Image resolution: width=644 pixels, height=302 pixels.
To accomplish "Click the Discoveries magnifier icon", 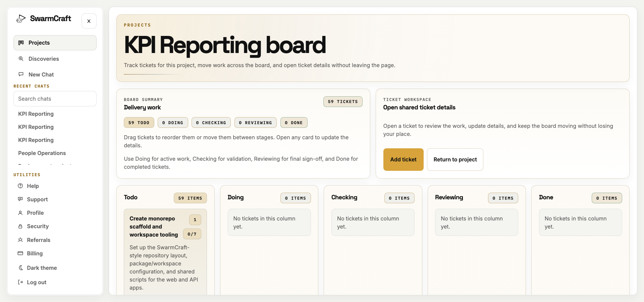I will point(21,59).
